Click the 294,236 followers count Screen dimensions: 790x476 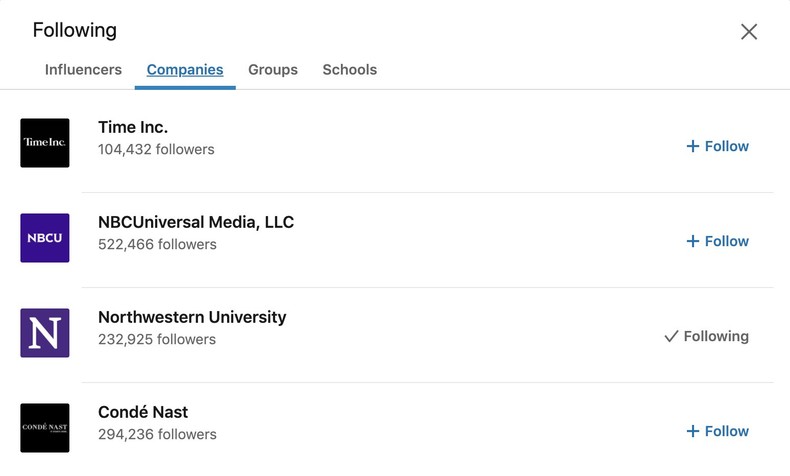(x=157, y=435)
